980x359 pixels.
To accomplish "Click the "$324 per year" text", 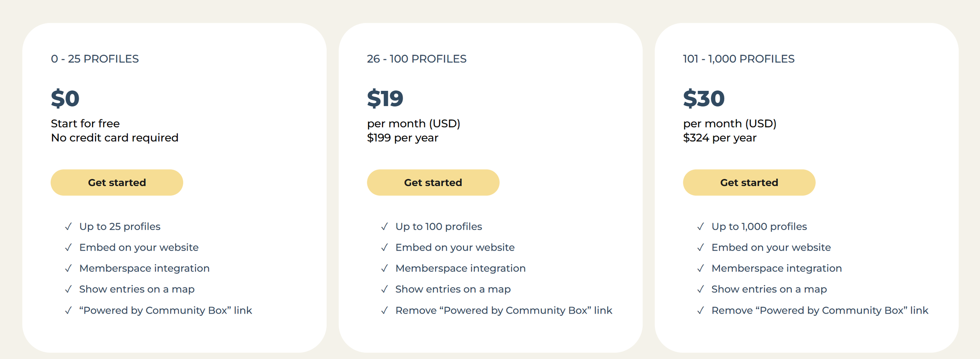I will point(720,138).
